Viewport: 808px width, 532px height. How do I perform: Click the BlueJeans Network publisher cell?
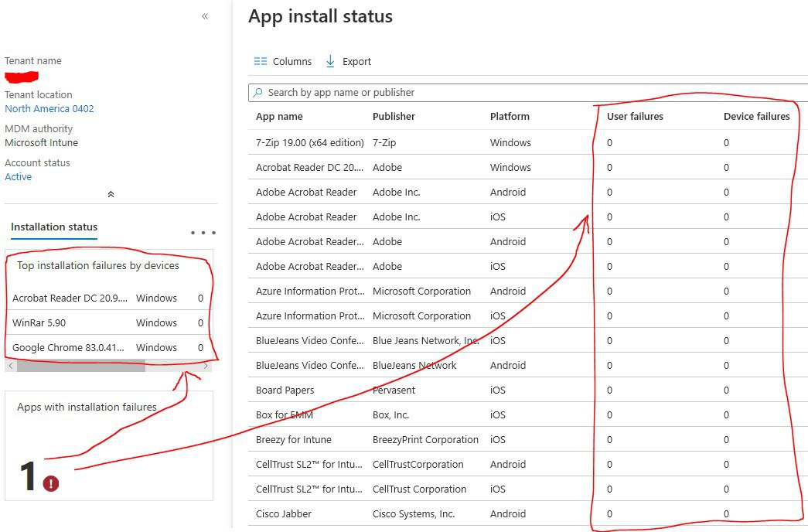pos(414,366)
